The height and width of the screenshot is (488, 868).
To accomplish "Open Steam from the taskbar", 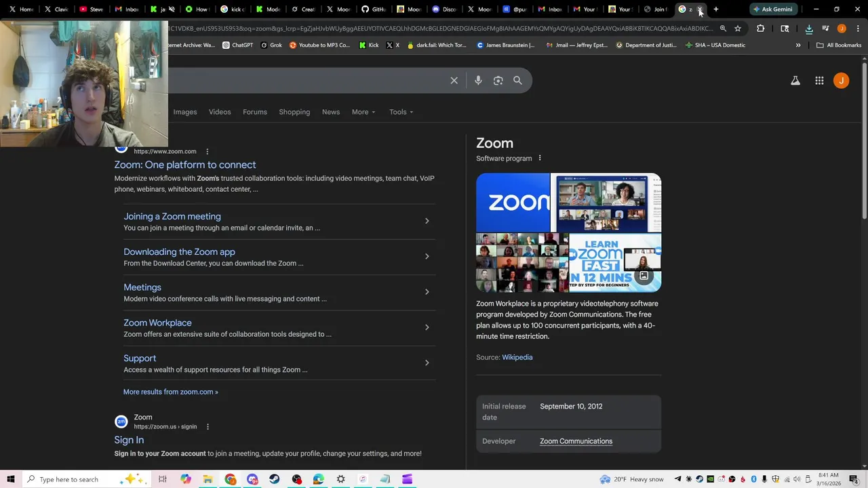I will pos(275,479).
